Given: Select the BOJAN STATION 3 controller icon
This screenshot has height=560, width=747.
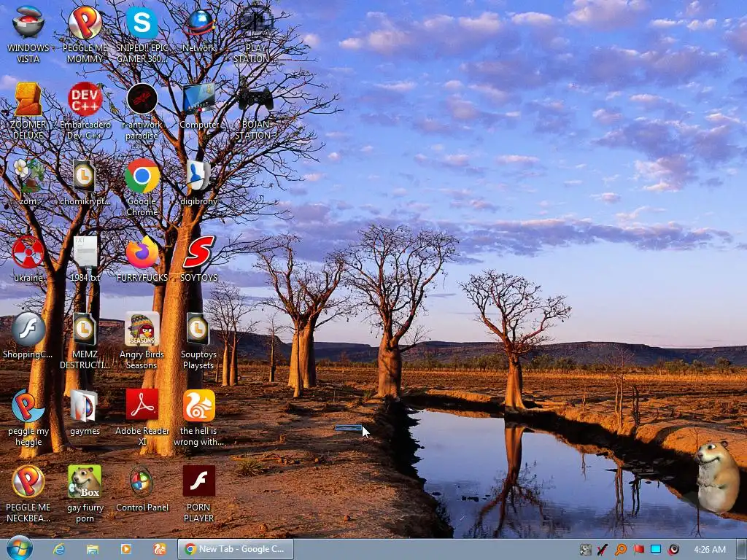Looking at the screenshot, I should pyautogui.click(x=256, y=111).
